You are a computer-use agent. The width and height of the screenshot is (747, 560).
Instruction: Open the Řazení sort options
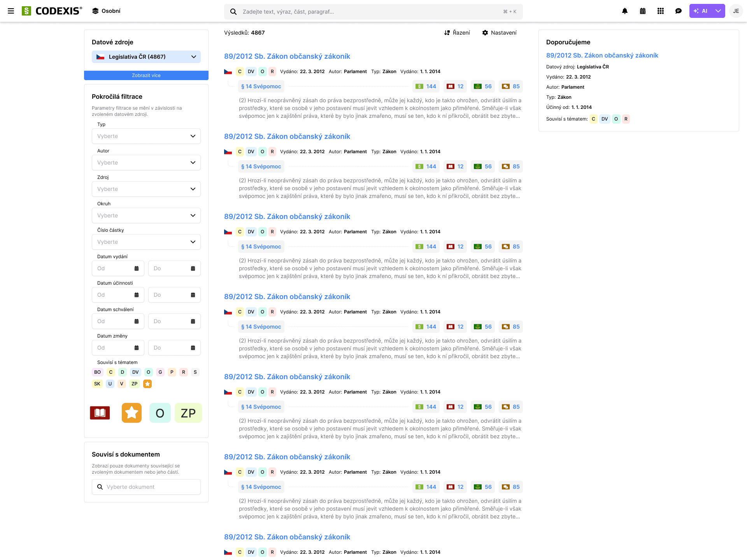(457, 33)
